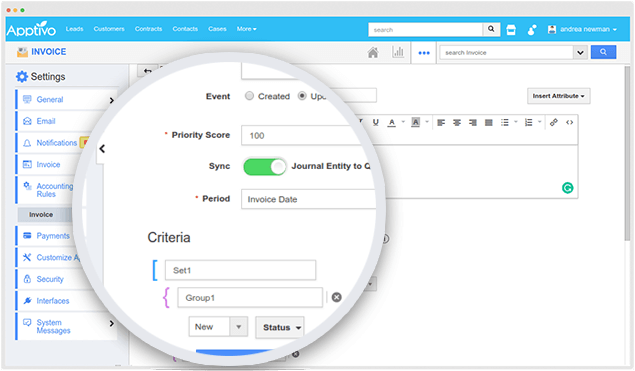This screenshot has height=371, width=635.
Task: Select the Created event radio button
Action: click(249, 96)
